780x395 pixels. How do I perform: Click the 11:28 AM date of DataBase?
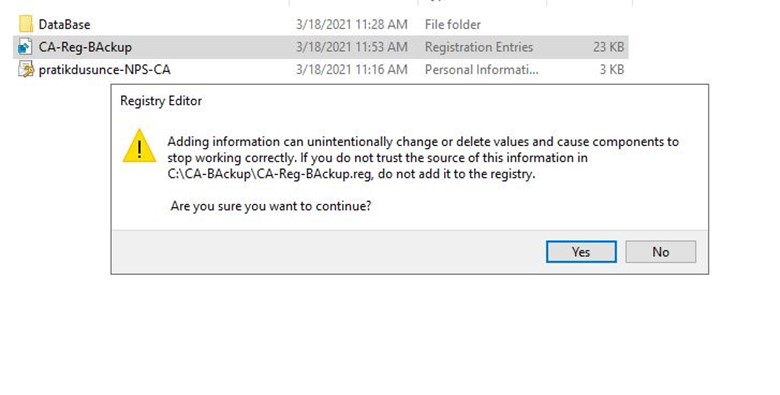coord(352,24)
